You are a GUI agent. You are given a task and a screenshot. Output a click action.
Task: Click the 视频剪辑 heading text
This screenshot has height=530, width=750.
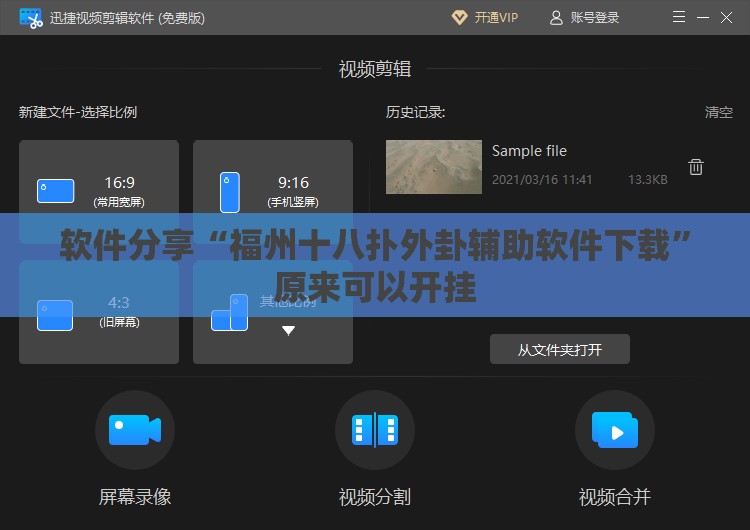[x=375, y=69]
